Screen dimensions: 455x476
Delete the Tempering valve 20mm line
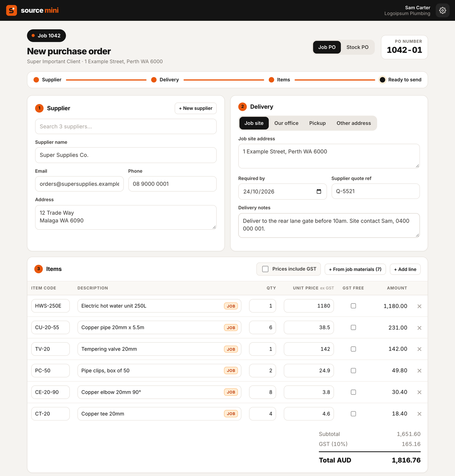point(419,349)
